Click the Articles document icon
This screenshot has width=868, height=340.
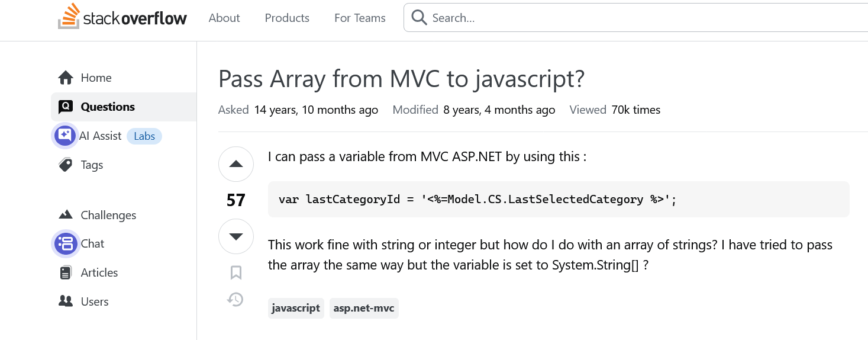[66, 272]
